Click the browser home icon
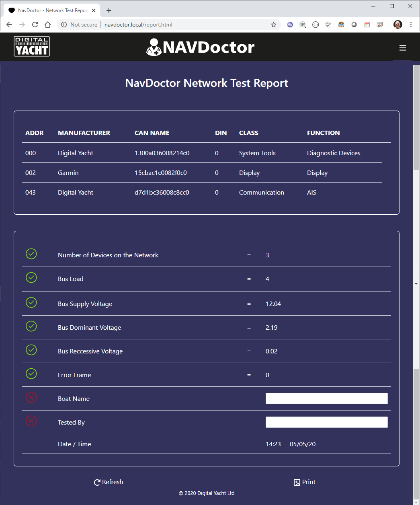 click(48, 25)
